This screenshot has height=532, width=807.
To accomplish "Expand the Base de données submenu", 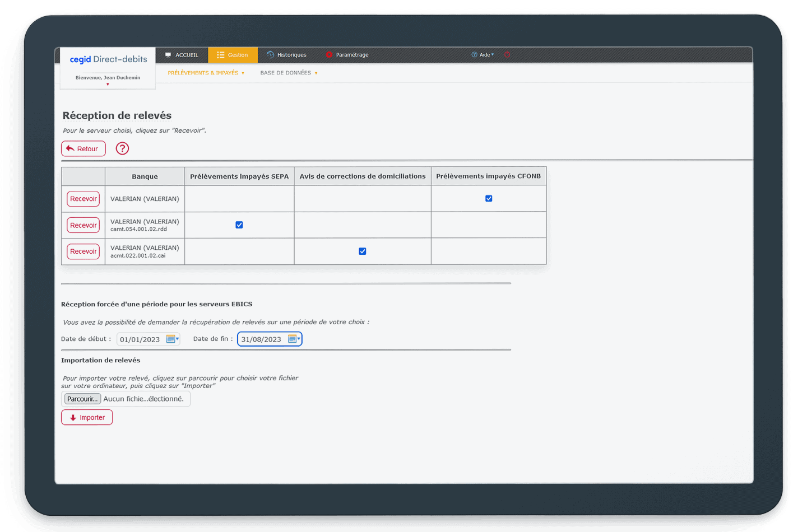I will pos(289,73).
